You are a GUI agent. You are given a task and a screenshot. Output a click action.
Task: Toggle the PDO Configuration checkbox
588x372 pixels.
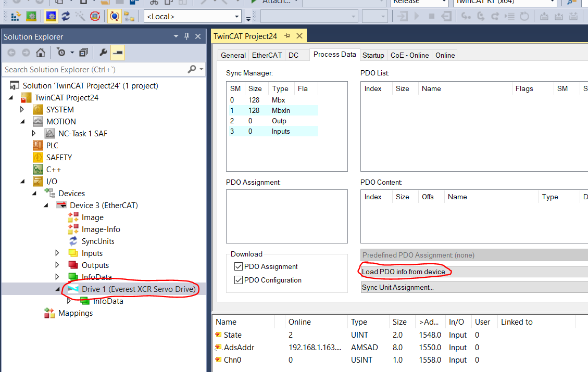[239, 280]
